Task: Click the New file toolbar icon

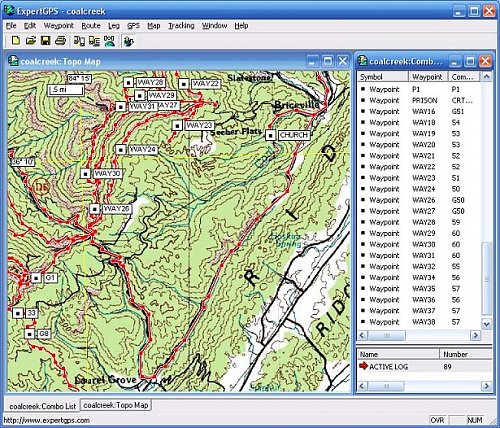Action: tap(16, 41)
